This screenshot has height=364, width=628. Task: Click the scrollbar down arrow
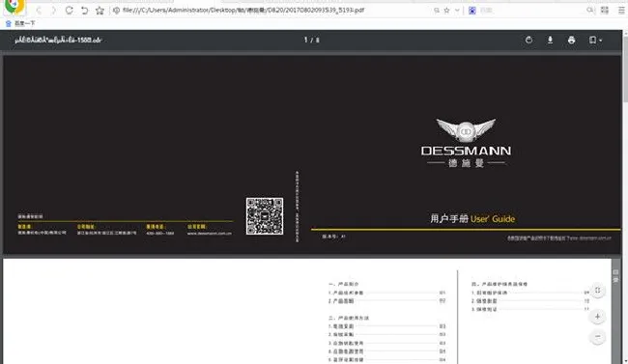pos(625,361)
